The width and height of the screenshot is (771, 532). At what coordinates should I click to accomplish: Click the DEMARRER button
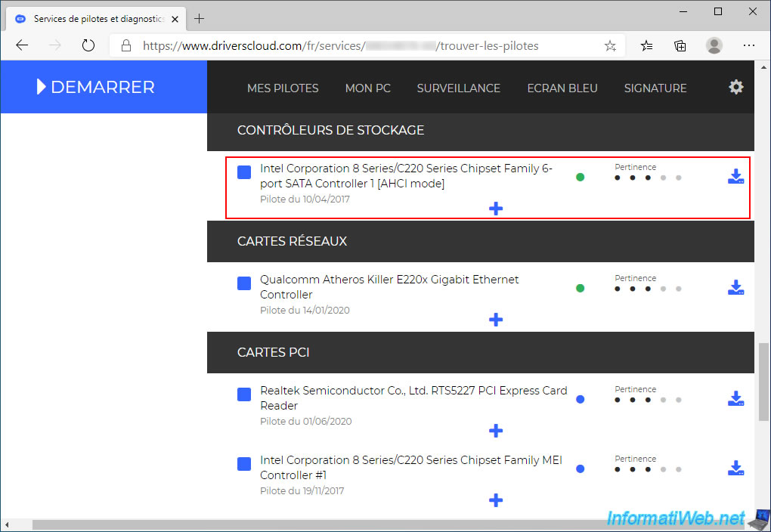pos(104,87)
